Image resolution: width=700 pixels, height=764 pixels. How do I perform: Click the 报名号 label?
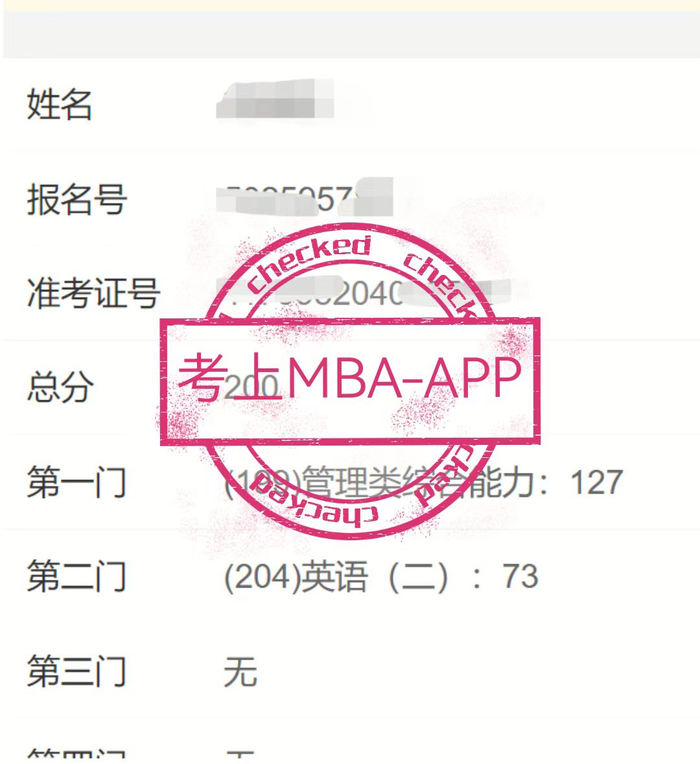click(77, 199)
